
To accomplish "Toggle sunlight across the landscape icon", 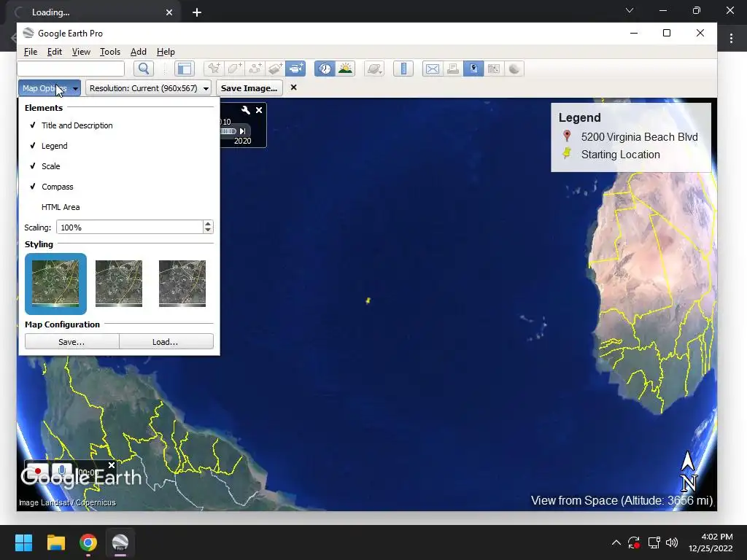I will 345,69.
